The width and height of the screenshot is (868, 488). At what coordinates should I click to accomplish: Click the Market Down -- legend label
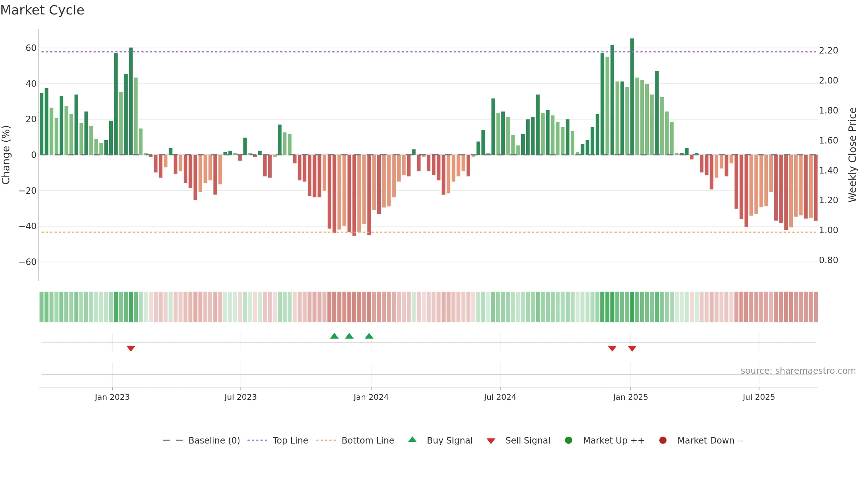(x=710, y=440)
